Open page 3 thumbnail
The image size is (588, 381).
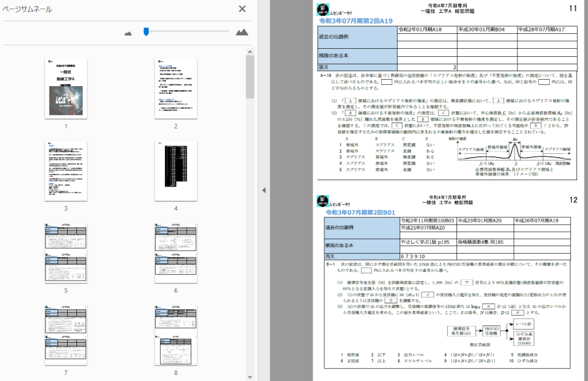[x=66, y=171]
